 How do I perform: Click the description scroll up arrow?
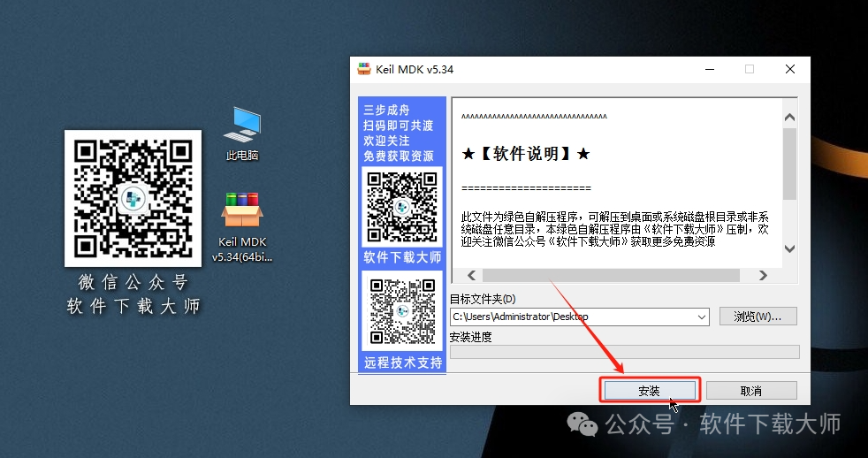click(x=790, y=118)
